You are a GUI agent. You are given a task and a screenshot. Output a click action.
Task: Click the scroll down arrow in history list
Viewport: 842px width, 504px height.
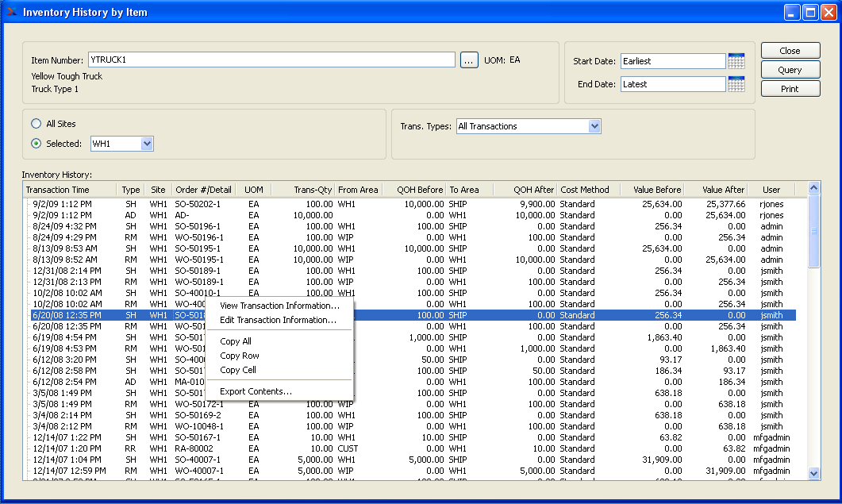tap(813, 473)
